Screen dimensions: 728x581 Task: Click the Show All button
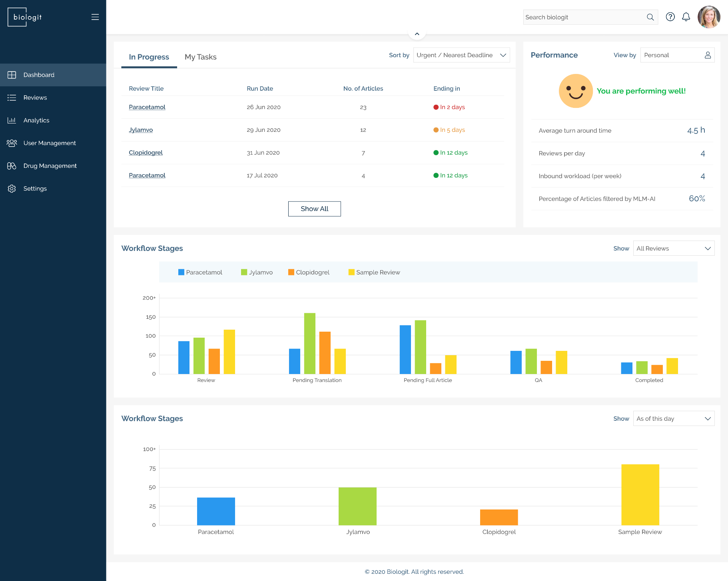[x=314, y=209]
